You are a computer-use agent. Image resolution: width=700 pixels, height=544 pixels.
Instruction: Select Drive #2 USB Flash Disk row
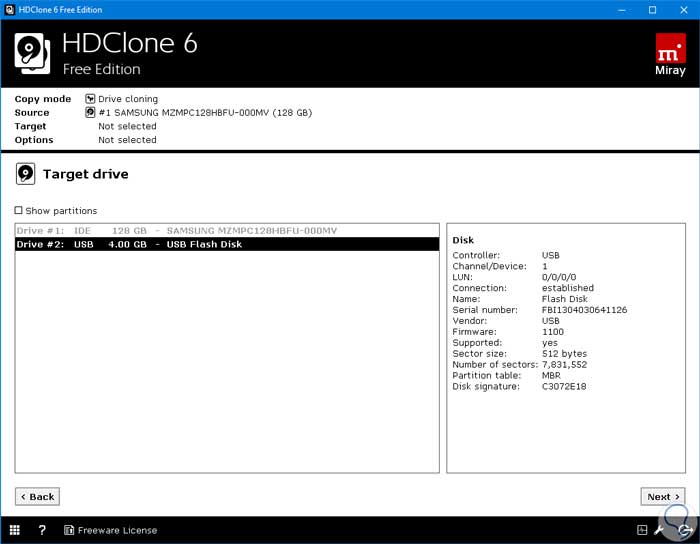click(x=227, y=244)
